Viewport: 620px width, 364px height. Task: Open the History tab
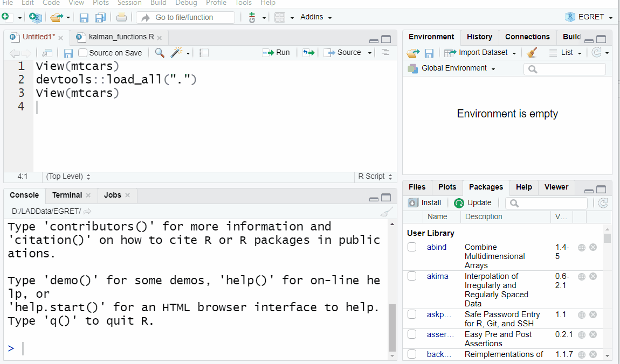coord(479,37)
